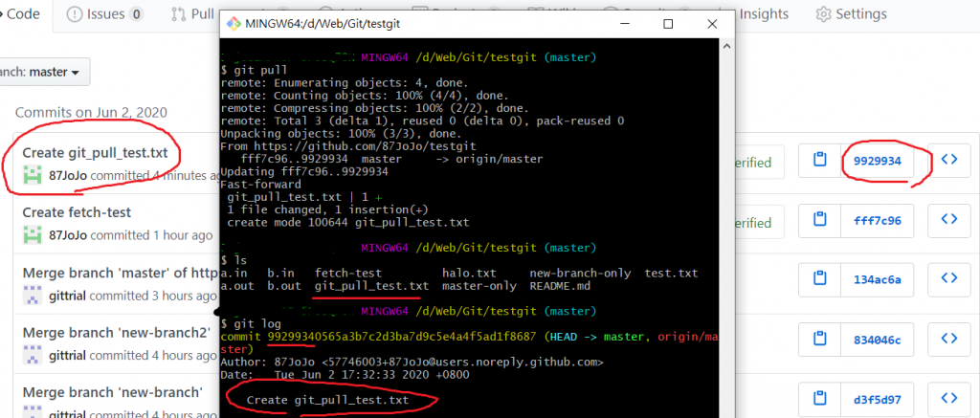The height and width of the screenshot is (418, 980).
Task: Open commit hash d3f5d97
Action: (878, 399)
